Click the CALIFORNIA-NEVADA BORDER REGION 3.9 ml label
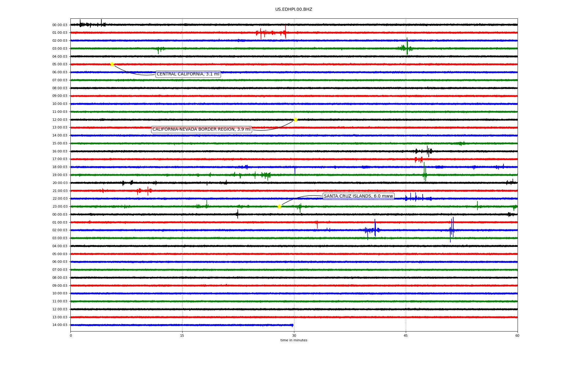The width and height of the screenshot is (588, 368). 202,129
